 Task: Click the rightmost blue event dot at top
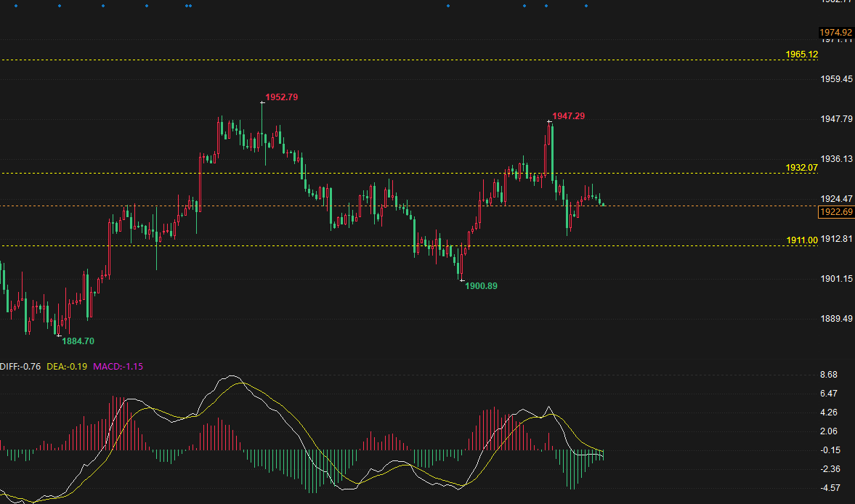(586, 7)
